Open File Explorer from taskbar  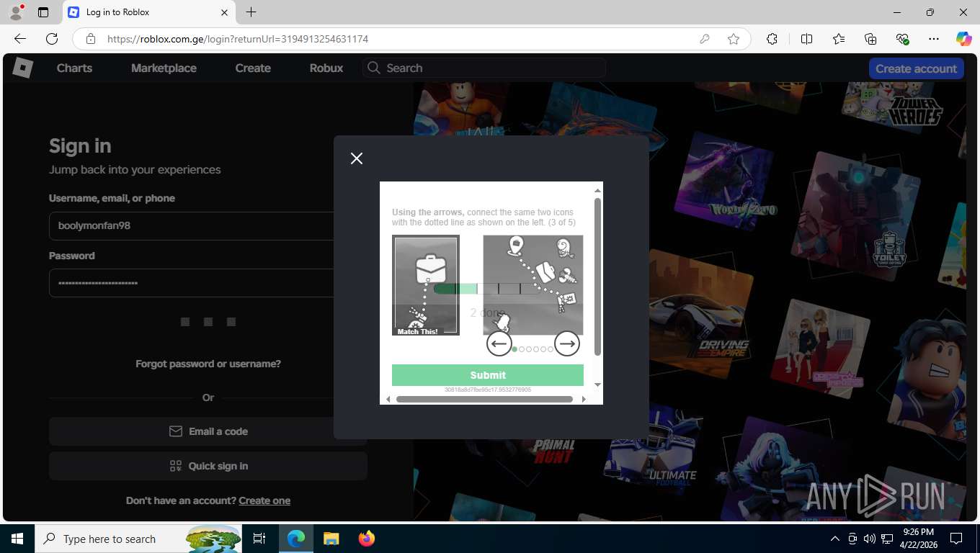331,539
